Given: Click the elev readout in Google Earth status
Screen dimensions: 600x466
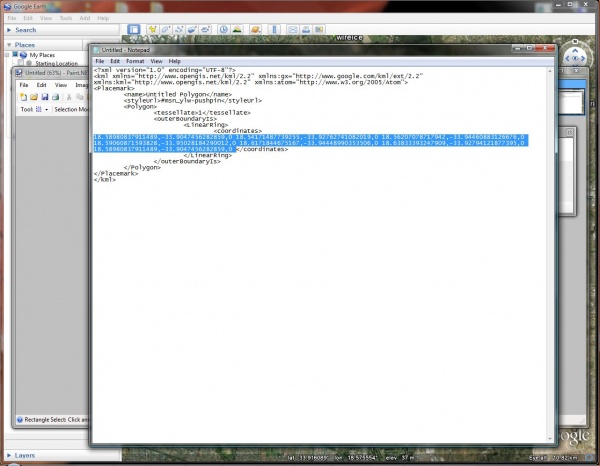Looking at the screenshot, I should coord(400,458).
